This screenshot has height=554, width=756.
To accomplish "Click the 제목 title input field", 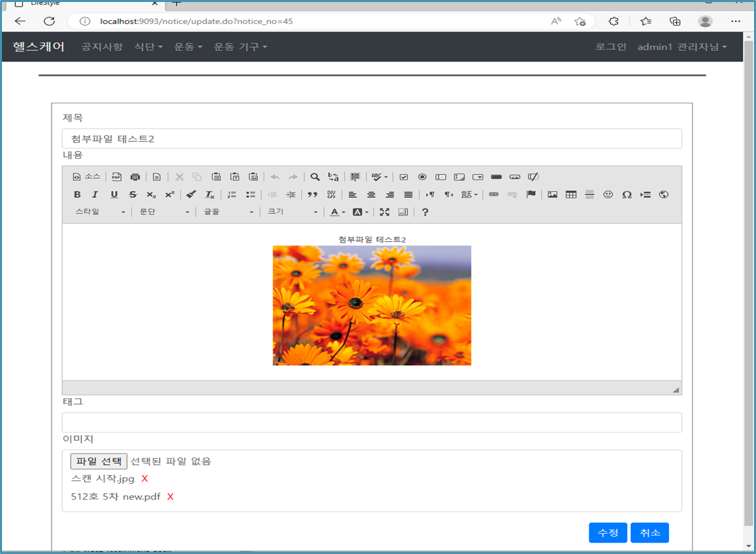I will pyautogui.click(x=372, y=139).
